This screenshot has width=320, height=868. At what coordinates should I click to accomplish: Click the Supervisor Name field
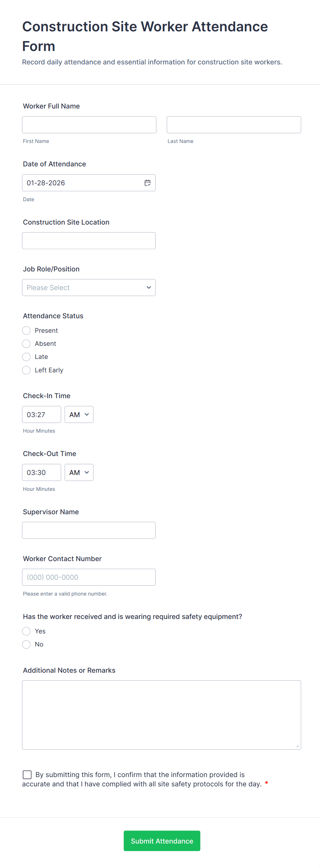[89, 530]
